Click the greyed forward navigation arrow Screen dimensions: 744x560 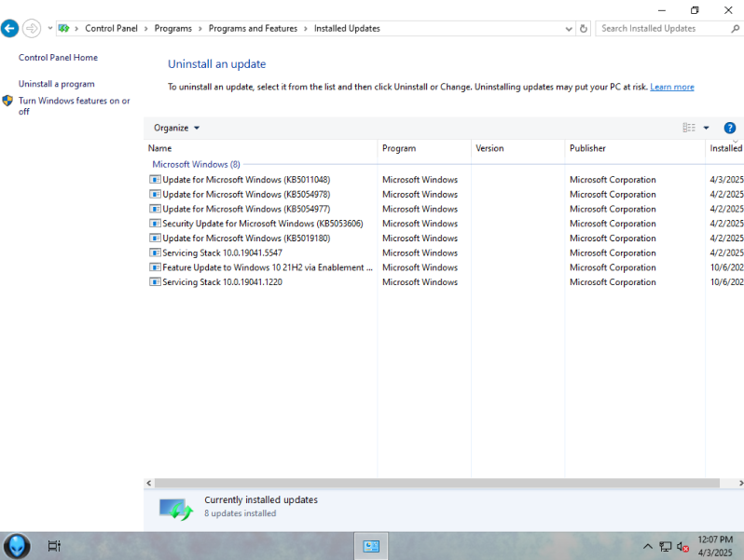(x=32, y=29)
